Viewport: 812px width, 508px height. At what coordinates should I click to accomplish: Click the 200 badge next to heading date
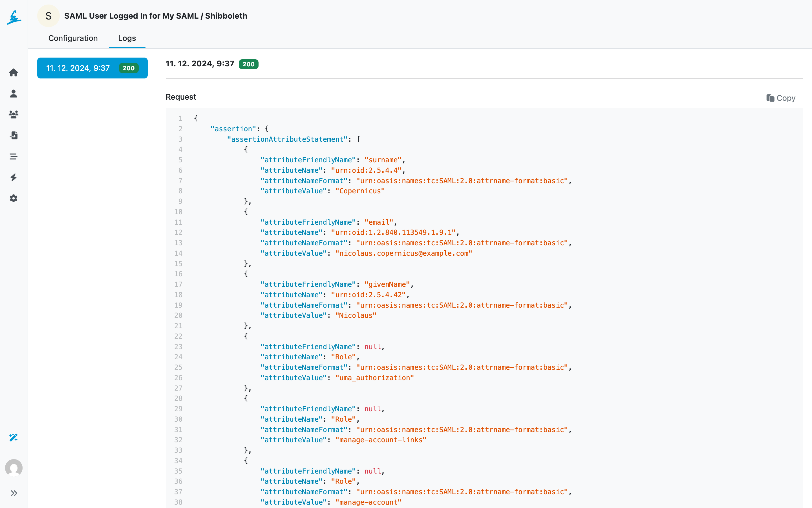point(249,64)
